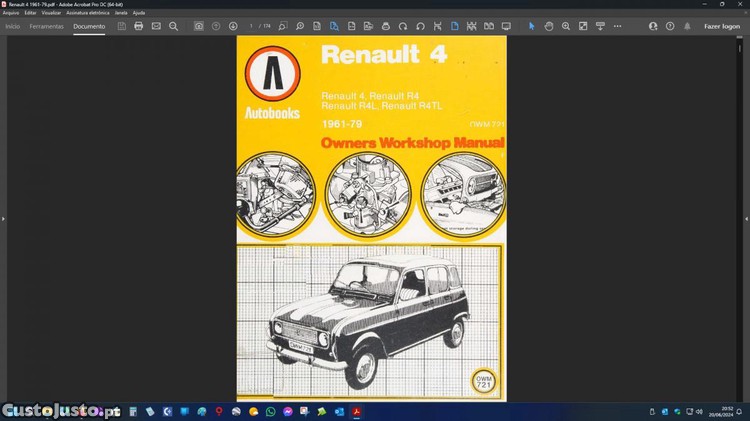This screenshot has width=750, height=421.
Task: Click the notifications bell icon
Action: pos(687,26)
